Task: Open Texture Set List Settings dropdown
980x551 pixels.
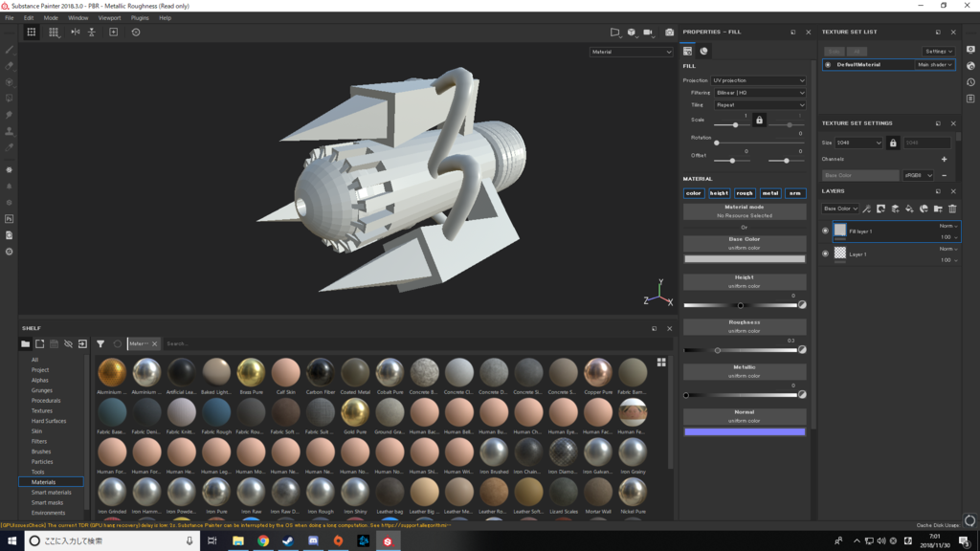Action: point(939,52)
